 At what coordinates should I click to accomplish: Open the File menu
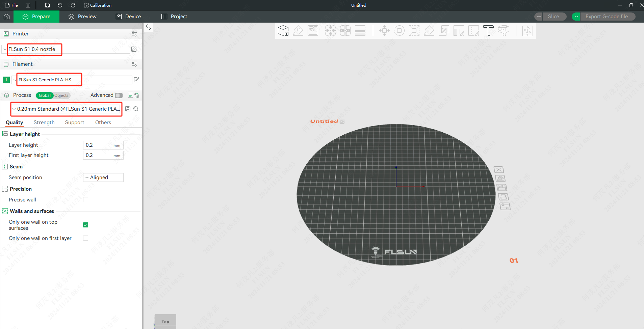click(x=11, y=5)
